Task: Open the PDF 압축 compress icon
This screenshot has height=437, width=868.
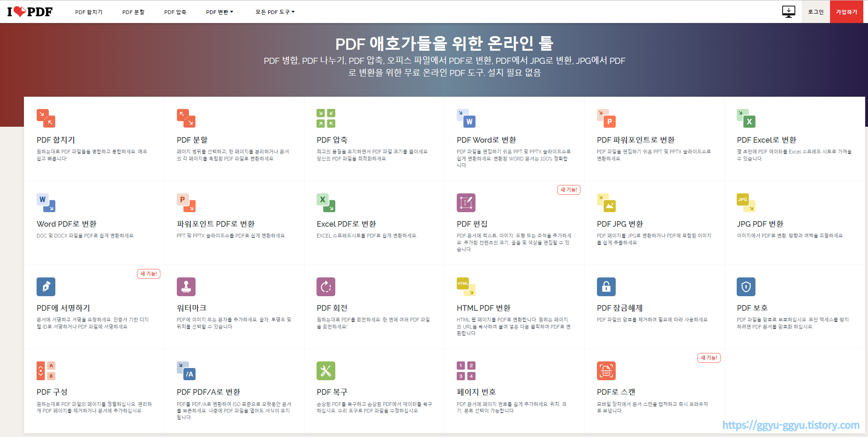Action: [326, 118]
